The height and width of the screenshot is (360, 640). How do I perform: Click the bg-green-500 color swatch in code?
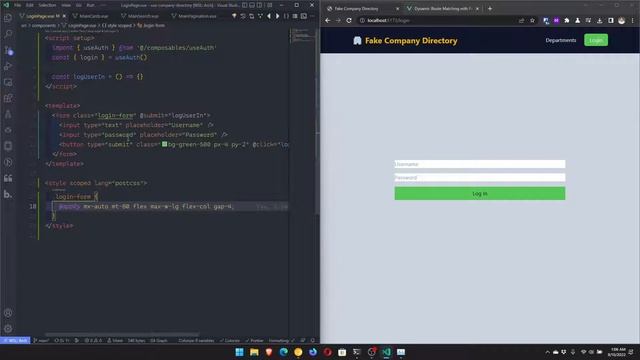click(x=164, y=144)
